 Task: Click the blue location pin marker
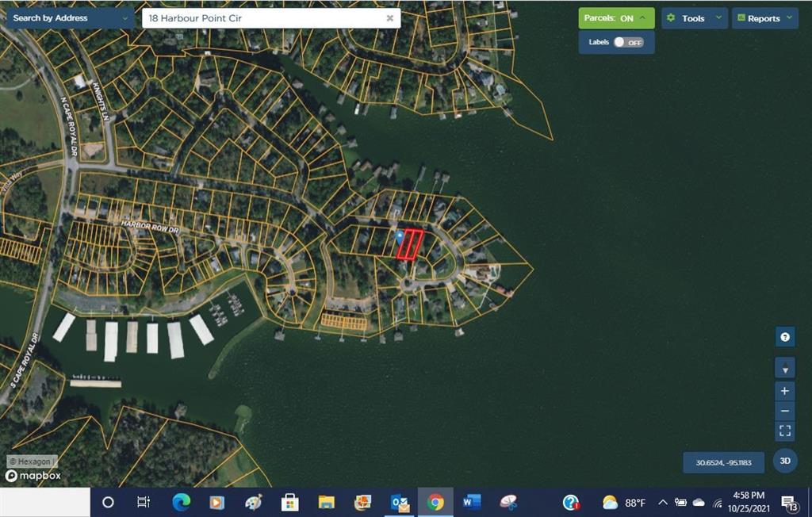(399, 236)
